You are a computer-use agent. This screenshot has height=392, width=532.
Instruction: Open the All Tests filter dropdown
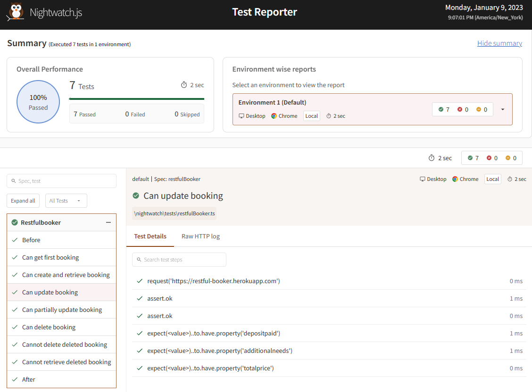66,200
